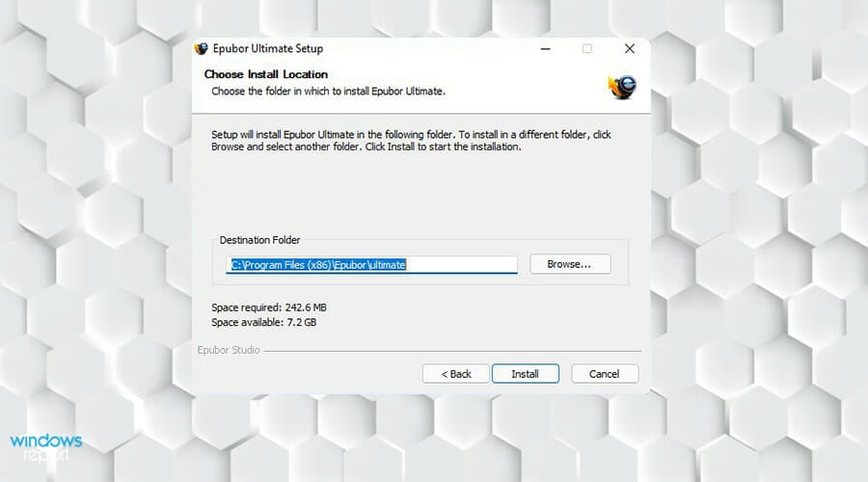Screen dimensions: 868x482
Task: Select the 'Space available: 7.2 GB' text
Action: [x=264, y=322]
